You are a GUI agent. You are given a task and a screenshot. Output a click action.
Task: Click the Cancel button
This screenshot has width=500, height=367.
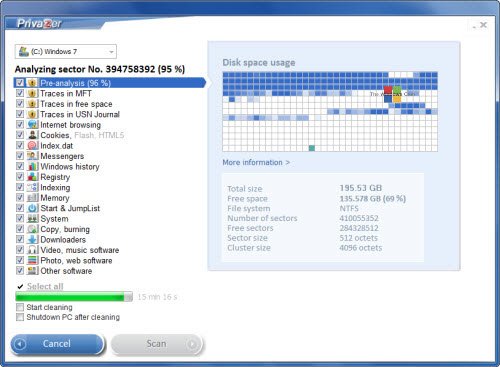tap(57, 344)
